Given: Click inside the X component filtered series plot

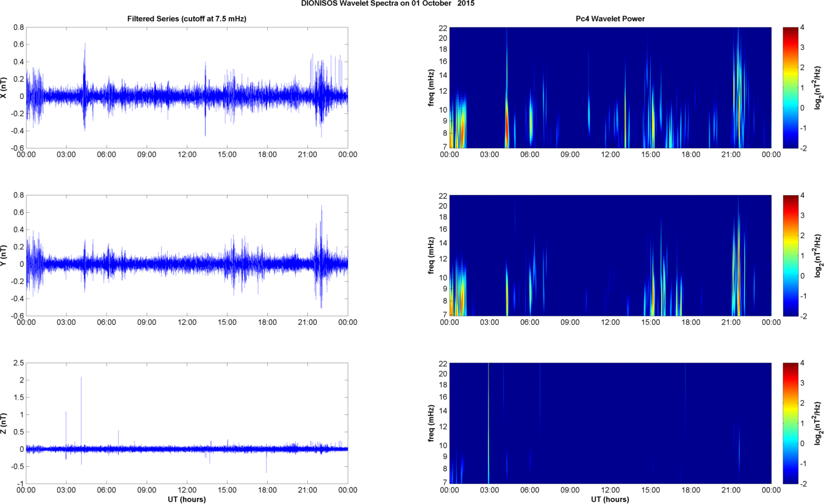Looking at the screenshot, I should point(187,87).
